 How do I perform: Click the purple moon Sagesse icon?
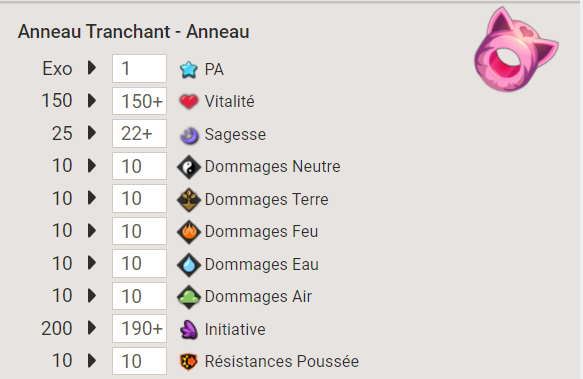point(189,135)
